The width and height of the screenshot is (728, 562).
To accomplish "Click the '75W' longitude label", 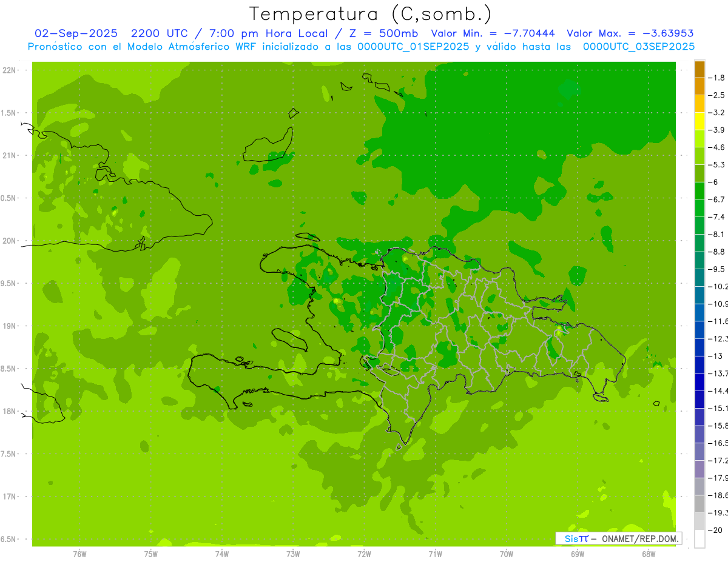I will coord(151,554).
